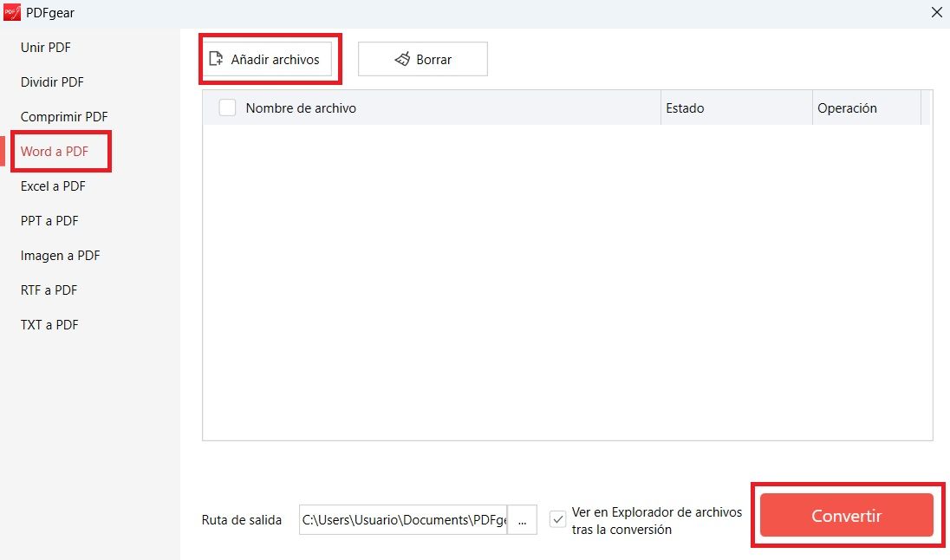Open the Comprimir PDF tool

[x=63, y=116]
